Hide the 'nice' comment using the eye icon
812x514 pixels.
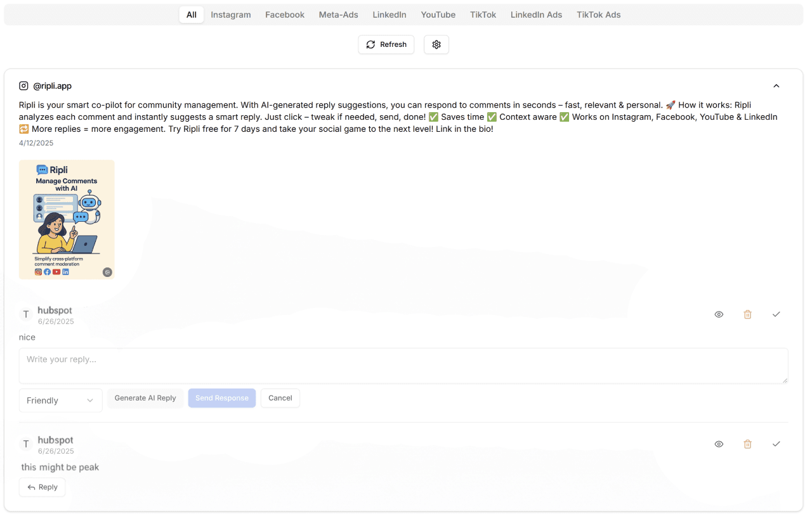pos(719,314)
